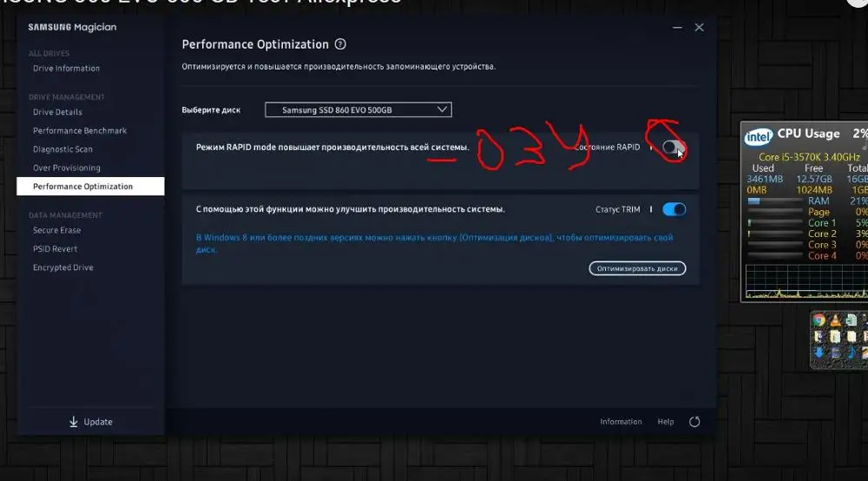
Task: Go to PSID Revert page
Action: [x=55, y=249]
